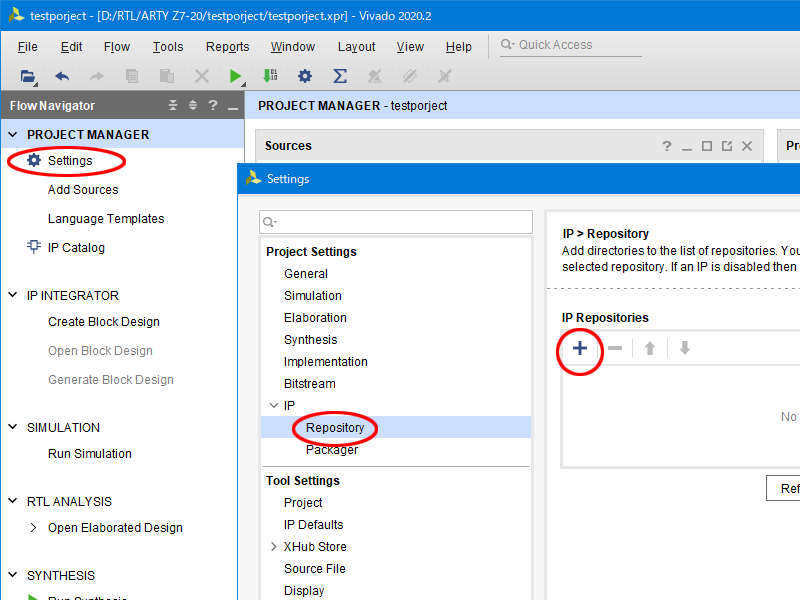Image resolution: width=800 pixels, height=600 pixels.
Task: Click the Sigma report icon in toolbar
Action: point(340,76)
